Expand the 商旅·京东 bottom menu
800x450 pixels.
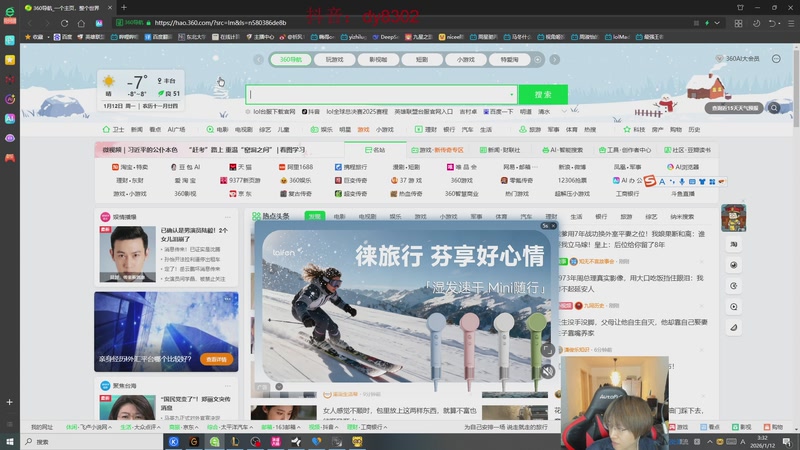pos(184,427)
